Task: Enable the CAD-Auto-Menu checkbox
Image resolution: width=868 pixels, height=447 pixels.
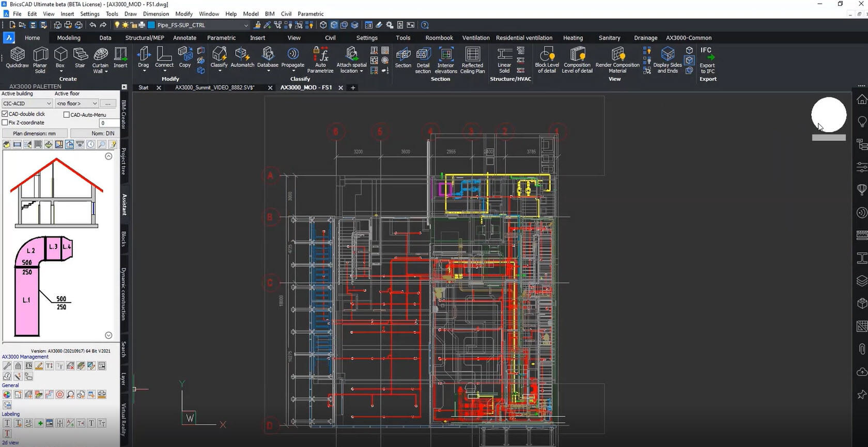Action: 67,115
